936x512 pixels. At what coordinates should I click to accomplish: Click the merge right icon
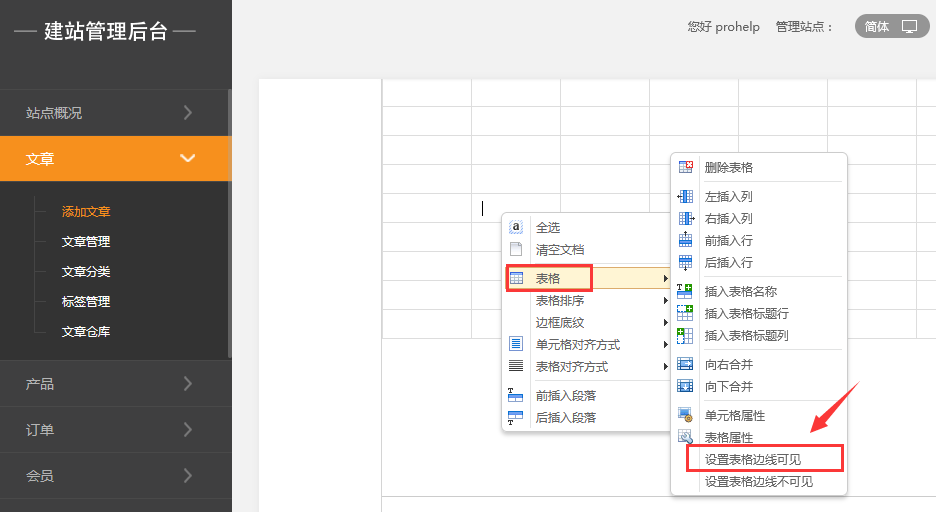pos(685,365)
